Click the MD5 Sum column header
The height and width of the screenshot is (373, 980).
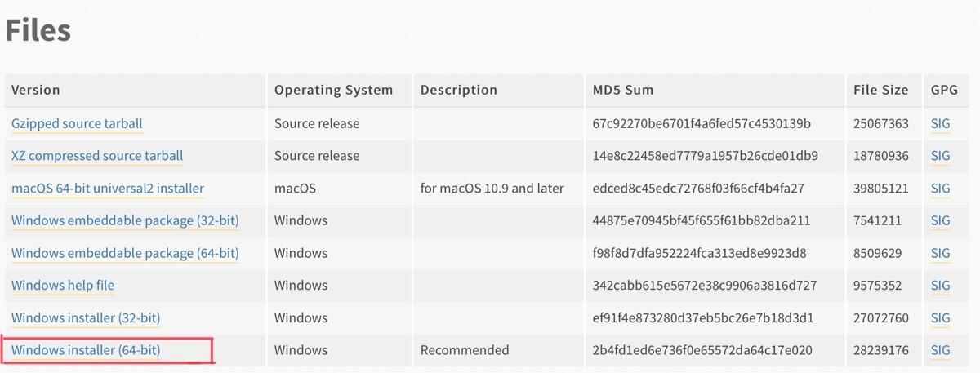click(x=623, y=90)
